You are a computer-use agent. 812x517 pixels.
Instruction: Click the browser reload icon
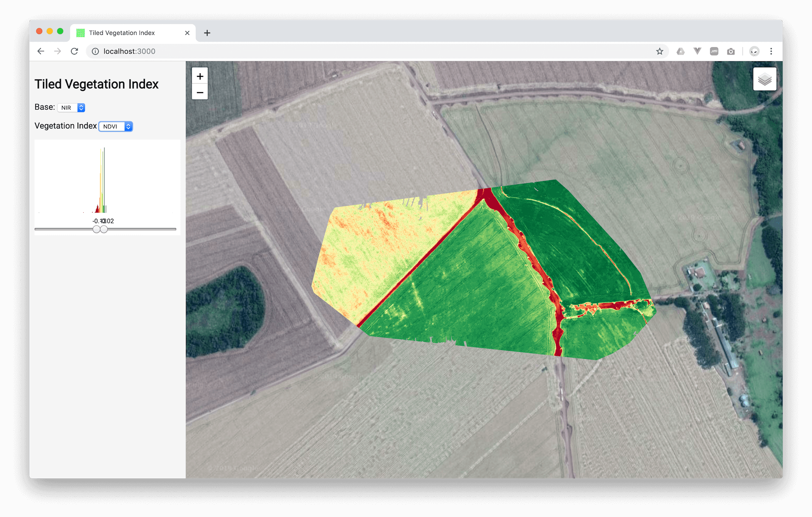pyautogui.click(x=74, y=51)
